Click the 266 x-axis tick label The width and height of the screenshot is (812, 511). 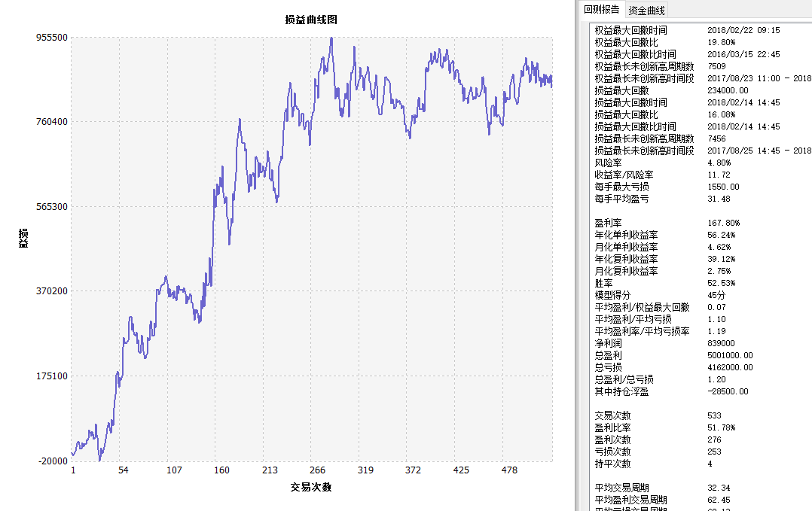(317, 470)
